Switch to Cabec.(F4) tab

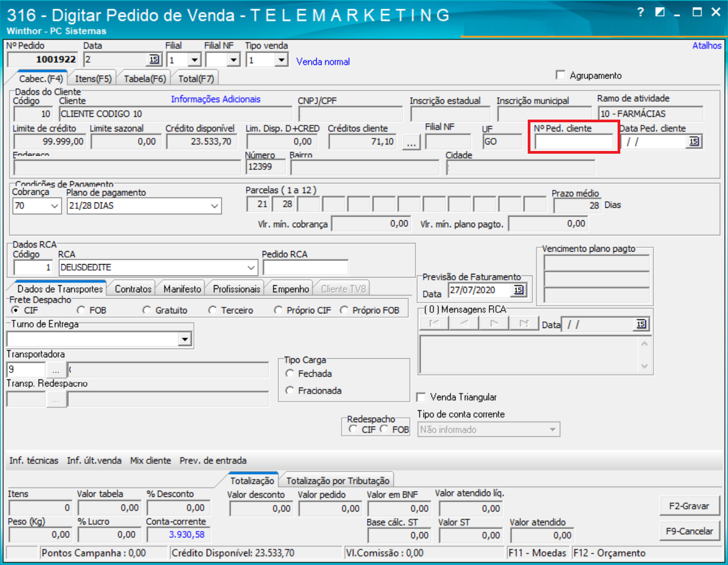[41, 78]
